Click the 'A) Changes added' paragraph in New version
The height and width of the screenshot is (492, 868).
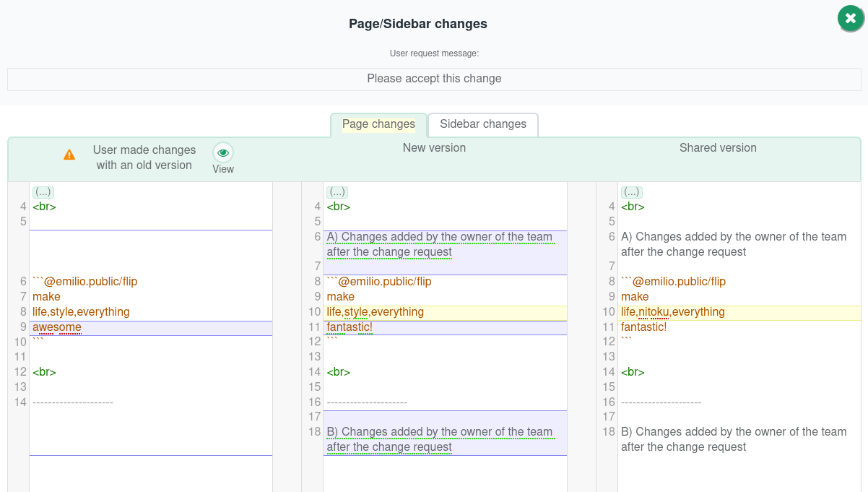coord(440,244)
